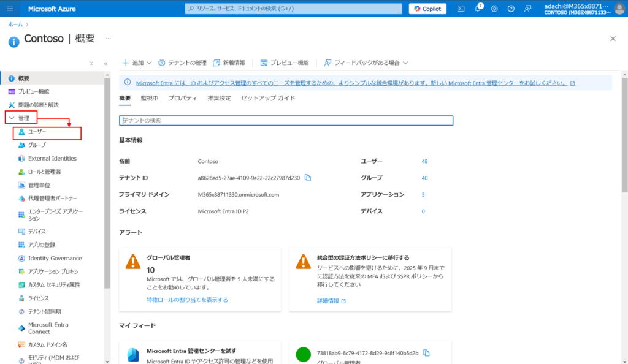Click the アプリケーション プロキシ icon
The width and height of the screenshot is (628, 364).
click(21, 271)
